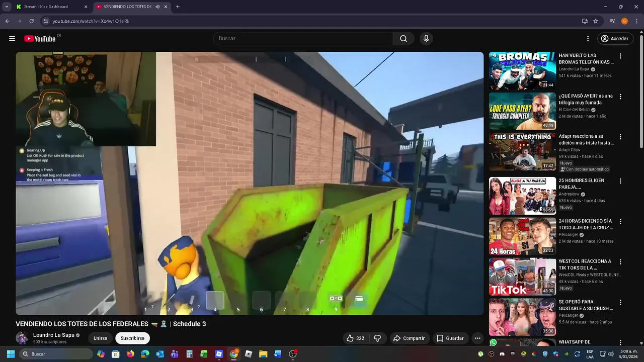Open options for Adapt reacciona video
This screenshot has width=644, height=362.
[x=620, y=137]
